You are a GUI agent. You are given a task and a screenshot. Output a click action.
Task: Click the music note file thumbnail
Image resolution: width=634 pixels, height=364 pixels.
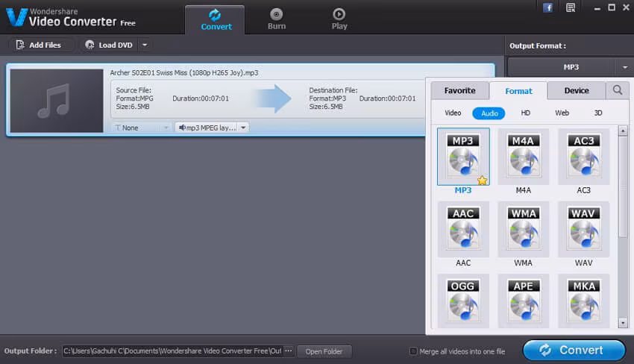[x=57, y=101]
